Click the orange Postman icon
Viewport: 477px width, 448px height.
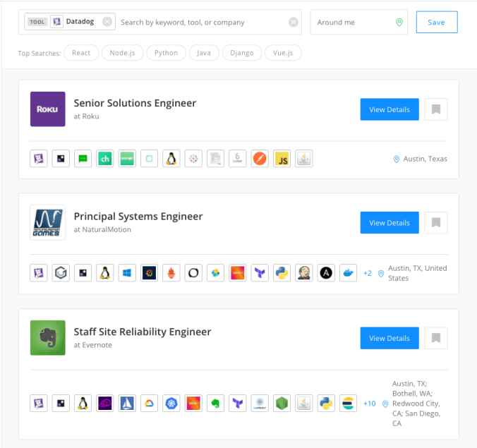click(x=260, y=159)
